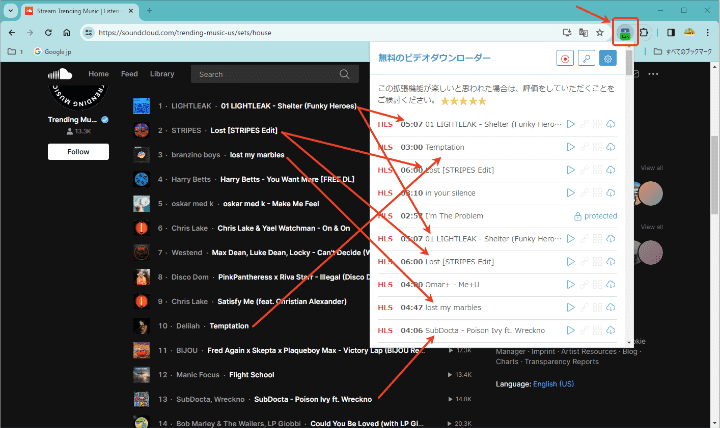Click the record button in downloader popup

(x=565, y=59)
